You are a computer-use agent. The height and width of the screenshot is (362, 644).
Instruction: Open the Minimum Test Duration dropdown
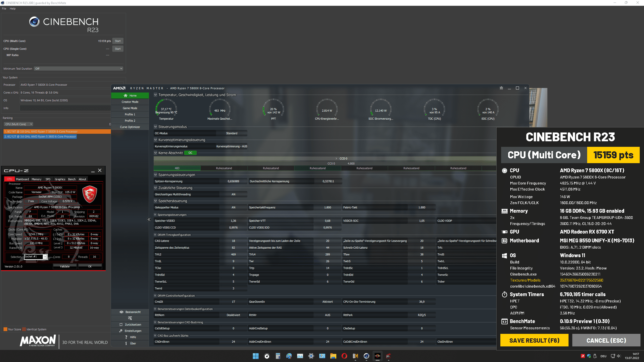(78, 69)
